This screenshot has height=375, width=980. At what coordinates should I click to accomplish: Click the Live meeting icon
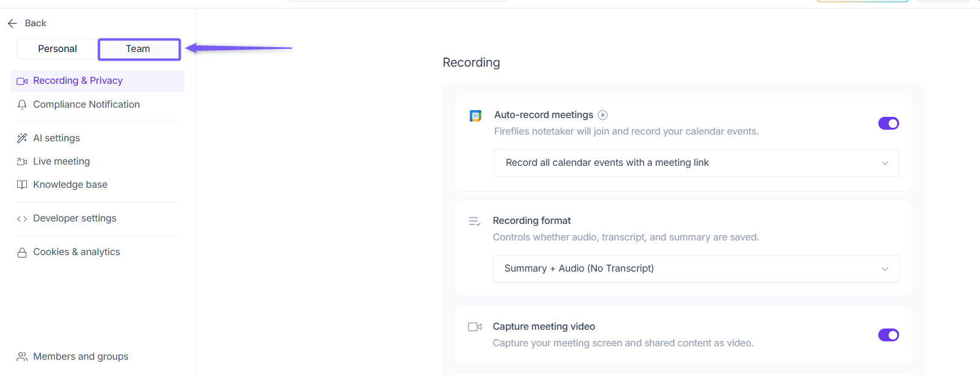(22, 162)
